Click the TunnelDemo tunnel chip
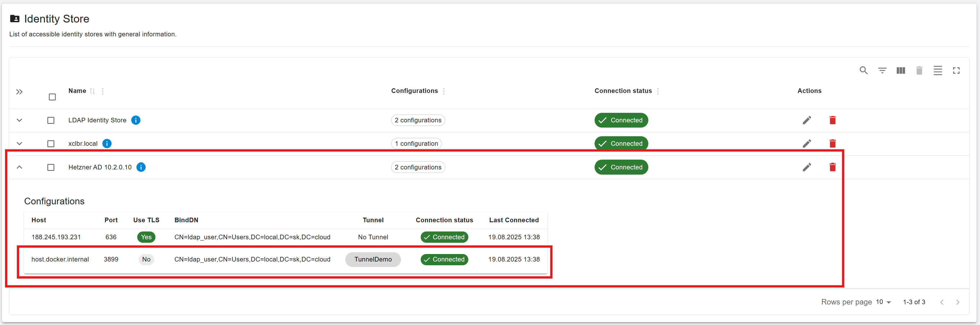980x325 pixels. [x=373, y=259]
